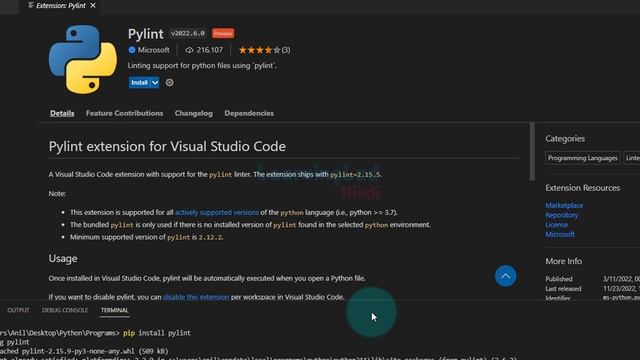Click the Pylint extension for Visual Studio Code heading
The height and width of the screenshot is (360, 640).
(x=167, y=146)
